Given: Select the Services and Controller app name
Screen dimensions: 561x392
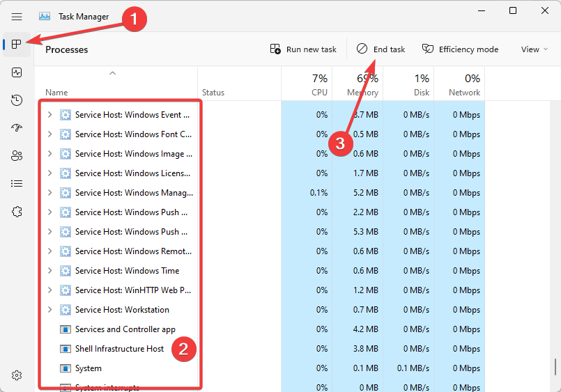Looking at the screenshot, I should tap(125, 329).
